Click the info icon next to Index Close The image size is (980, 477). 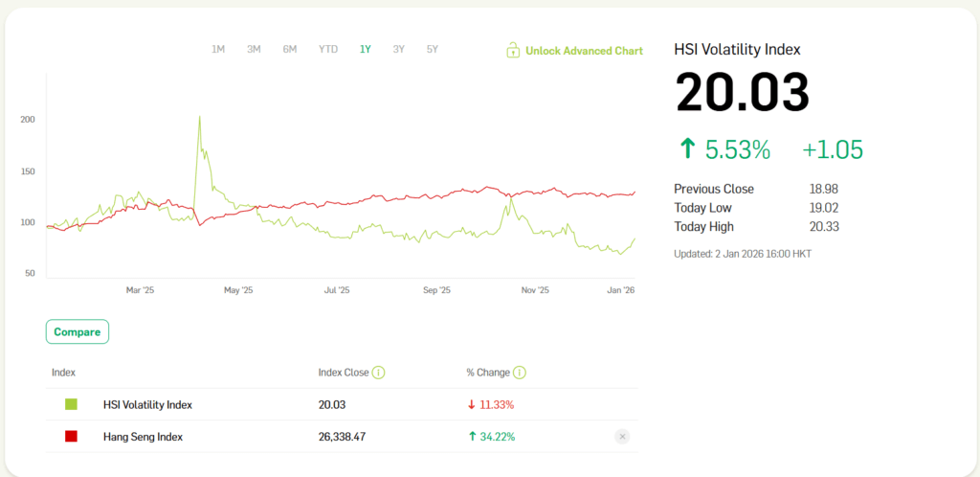pyautogui.click(x=378, y=372)
